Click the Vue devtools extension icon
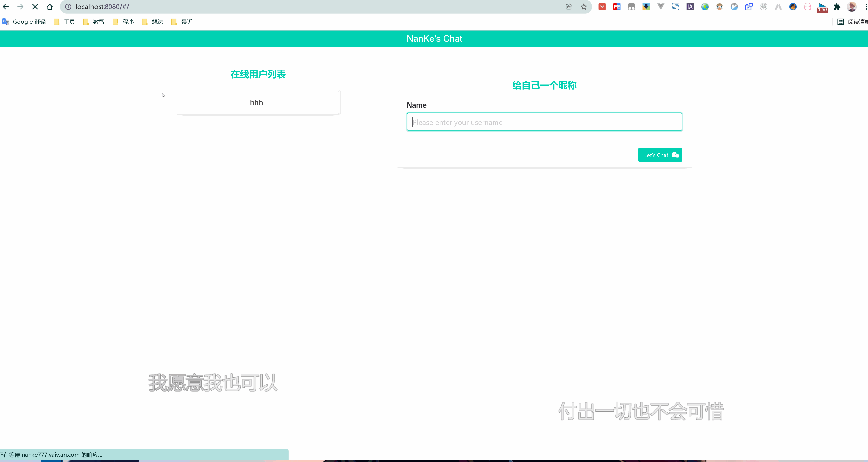 pos(661,7)
